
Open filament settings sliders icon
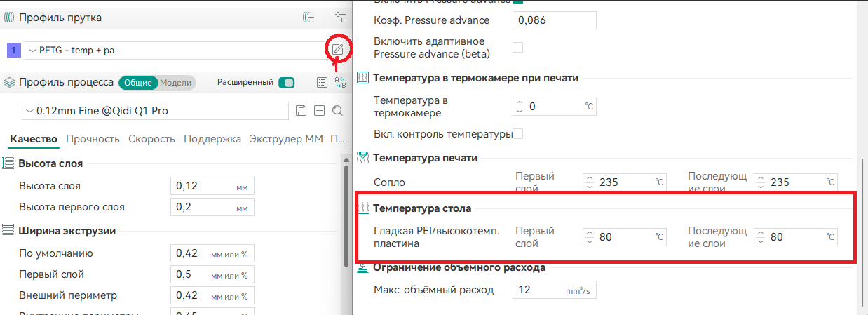340,18
